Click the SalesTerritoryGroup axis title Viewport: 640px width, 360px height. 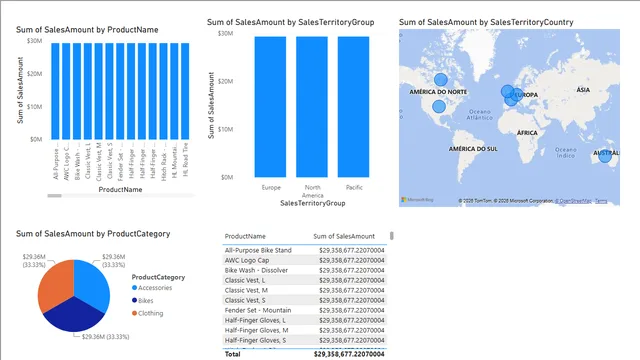click(x=313, y=203)
